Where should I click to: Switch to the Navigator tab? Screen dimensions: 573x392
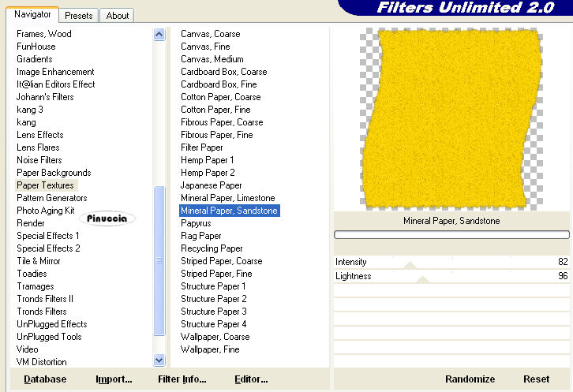(x=32, y=15)
